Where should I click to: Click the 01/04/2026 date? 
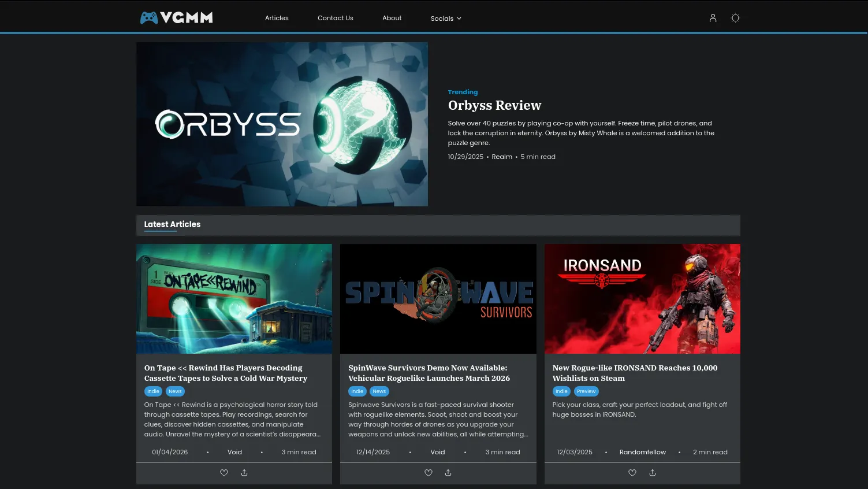click(x=170, y=452)
